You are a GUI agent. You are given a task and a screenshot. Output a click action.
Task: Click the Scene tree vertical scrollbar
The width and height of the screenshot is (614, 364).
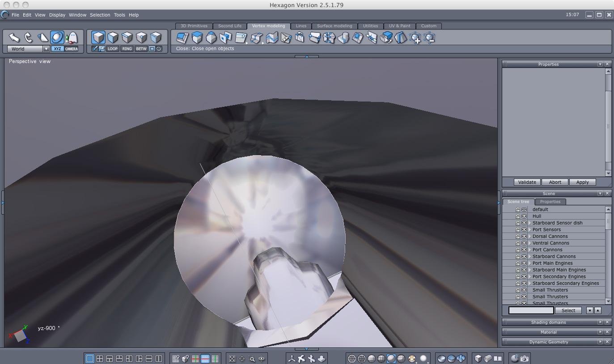coord(608,221)
